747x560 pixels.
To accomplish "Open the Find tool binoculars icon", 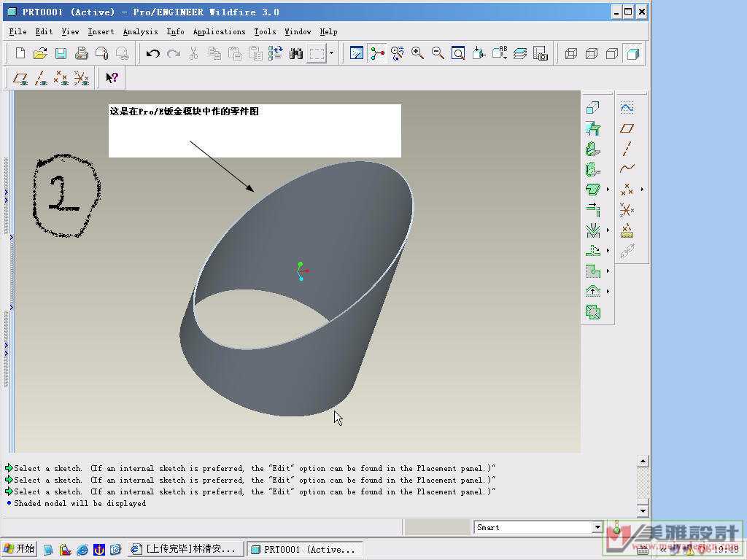I will point(296,53).
